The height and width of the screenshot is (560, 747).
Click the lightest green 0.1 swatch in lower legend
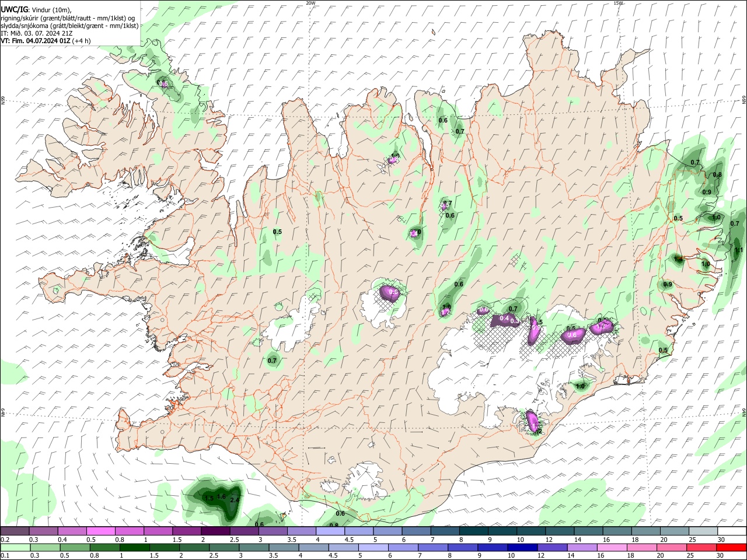(x=15, y=548)
